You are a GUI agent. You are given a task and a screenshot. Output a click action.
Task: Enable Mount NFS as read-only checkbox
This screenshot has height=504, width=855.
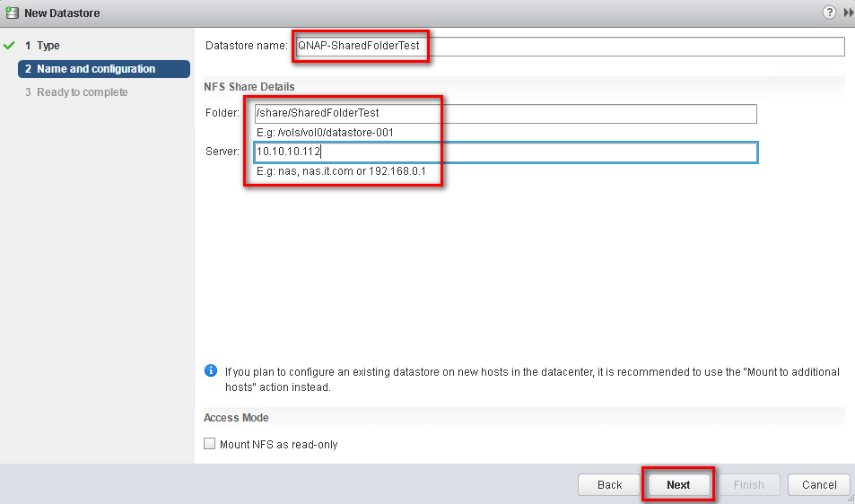[209, 444]
